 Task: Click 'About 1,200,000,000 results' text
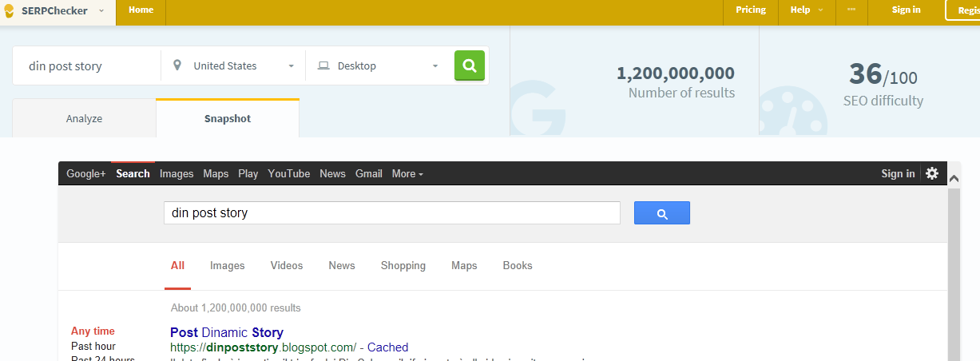click(236, 307)
